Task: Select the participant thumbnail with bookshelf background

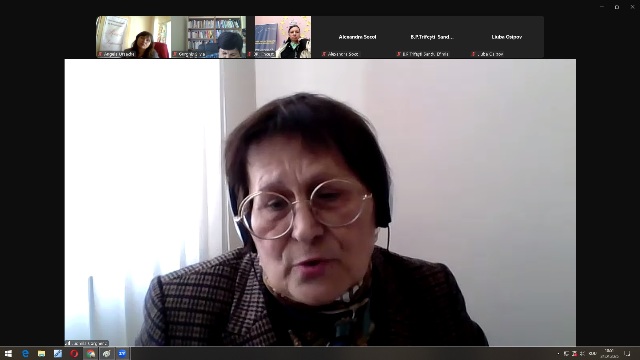Action: point(208,37)
